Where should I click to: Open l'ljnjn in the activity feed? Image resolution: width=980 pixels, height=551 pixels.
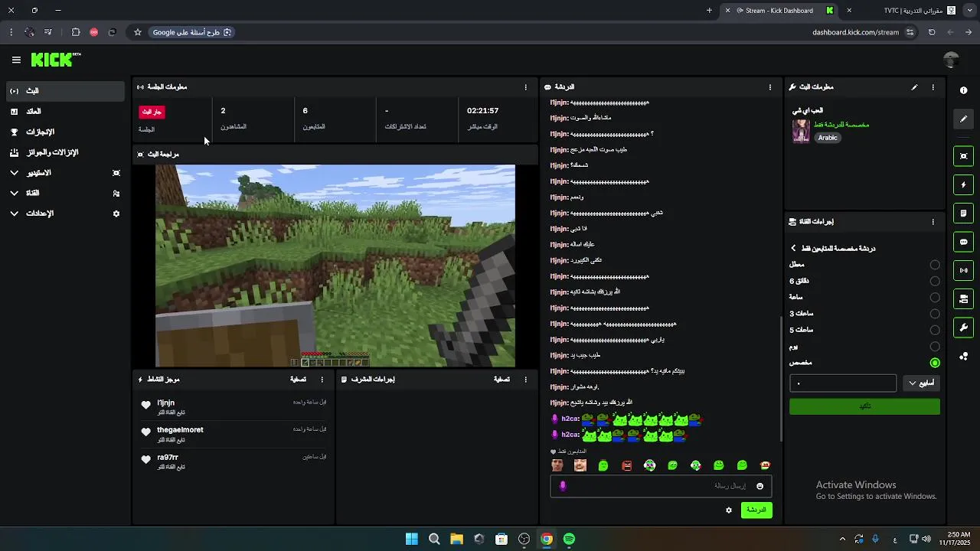pyautogui.click(x=166, y=403)
